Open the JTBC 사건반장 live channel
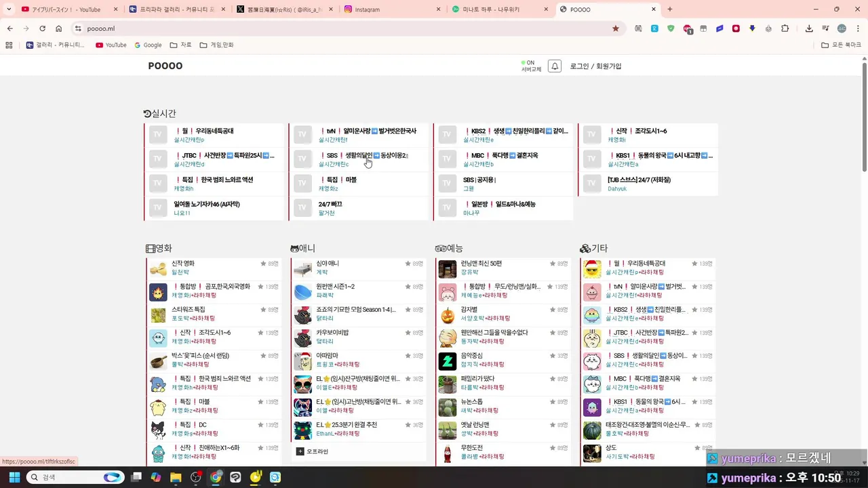This screenshot has height=488, width=868. point(215,159)
